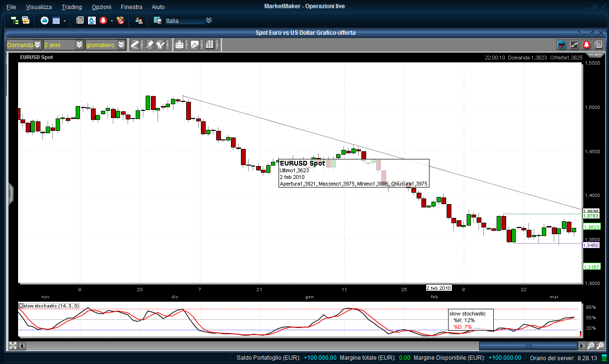
Task: Select the line drawing tool
Action: click(135, 45)
